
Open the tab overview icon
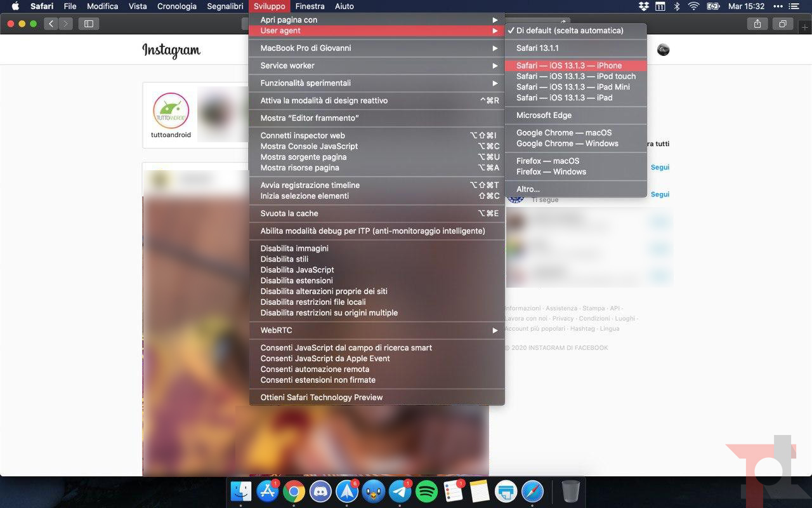(783, 23)
